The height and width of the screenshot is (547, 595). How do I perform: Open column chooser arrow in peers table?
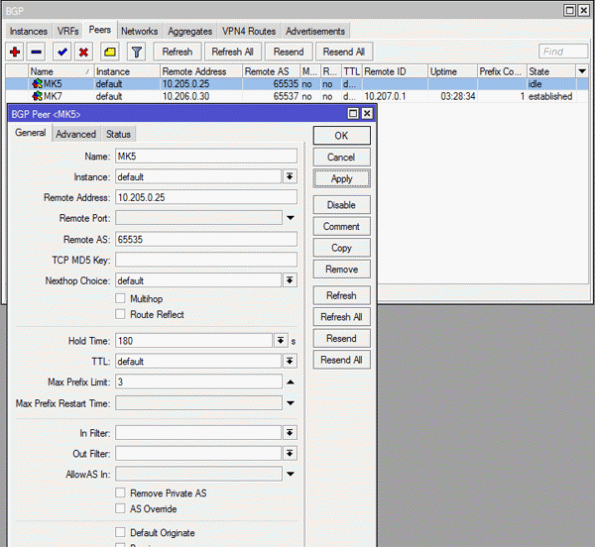click(582, 71)
